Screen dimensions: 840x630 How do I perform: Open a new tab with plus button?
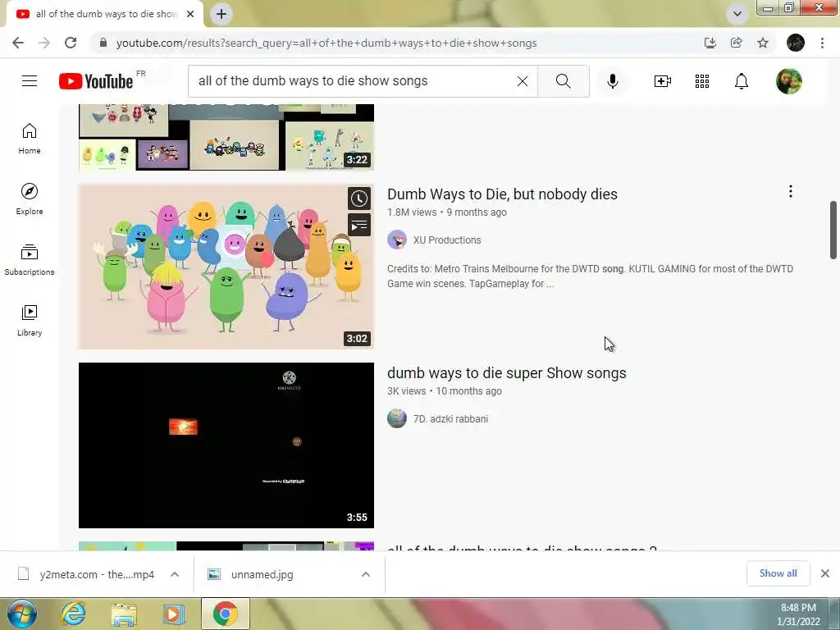[x=221, y=14]
